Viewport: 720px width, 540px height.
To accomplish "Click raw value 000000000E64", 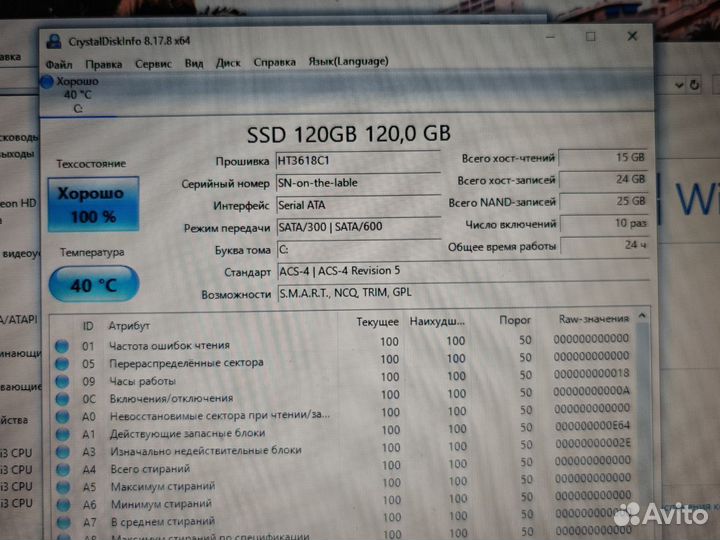I will point(593,426).
